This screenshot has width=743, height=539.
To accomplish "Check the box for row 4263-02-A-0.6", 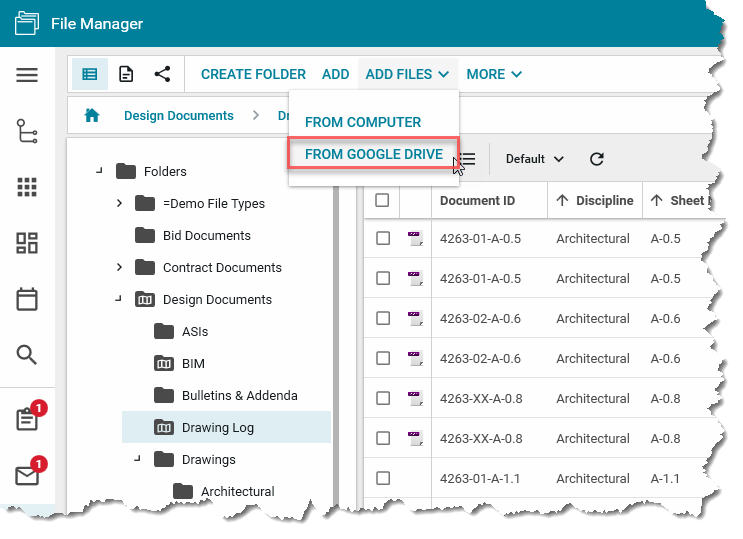I will (382, 318).
